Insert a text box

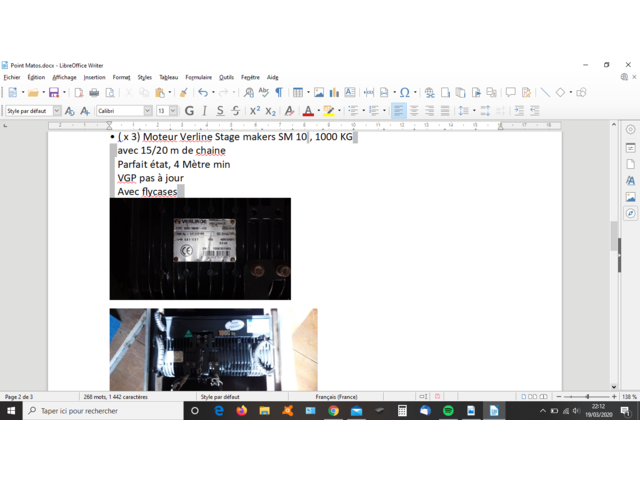click(x=350, y=93)
